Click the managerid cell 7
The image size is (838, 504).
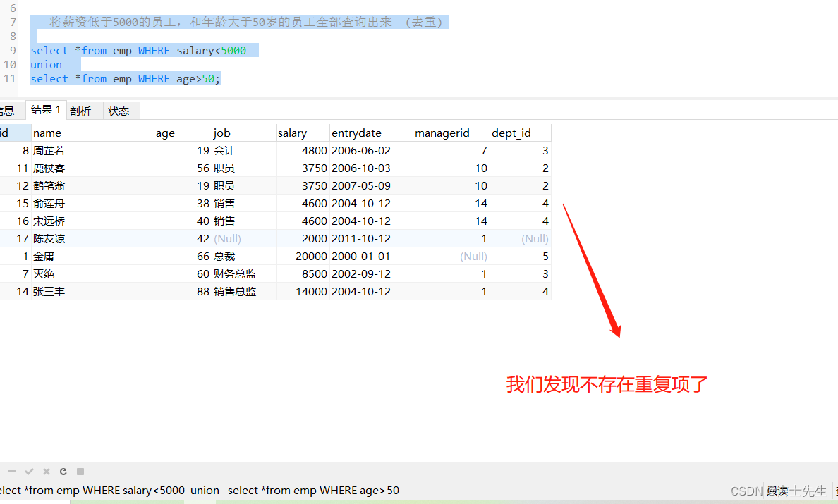coord(451,151)
